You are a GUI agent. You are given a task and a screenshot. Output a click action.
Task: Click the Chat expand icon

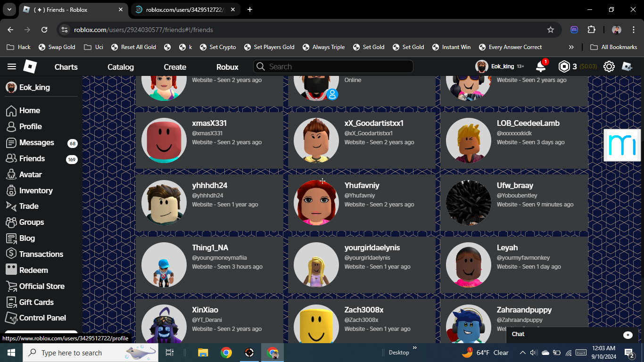[628, 335]
